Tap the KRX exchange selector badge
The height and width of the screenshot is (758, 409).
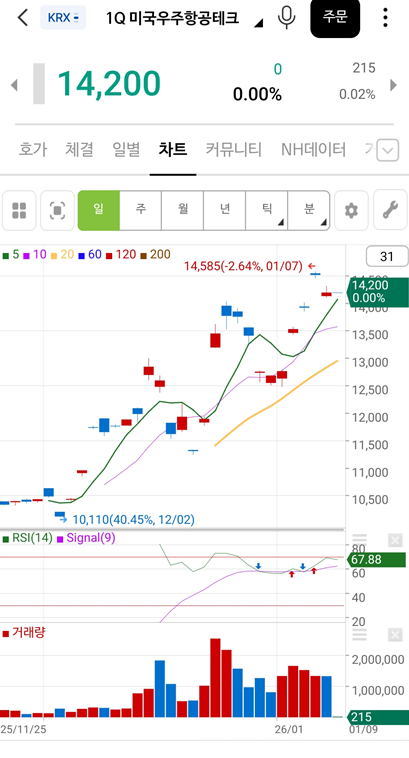63,18
